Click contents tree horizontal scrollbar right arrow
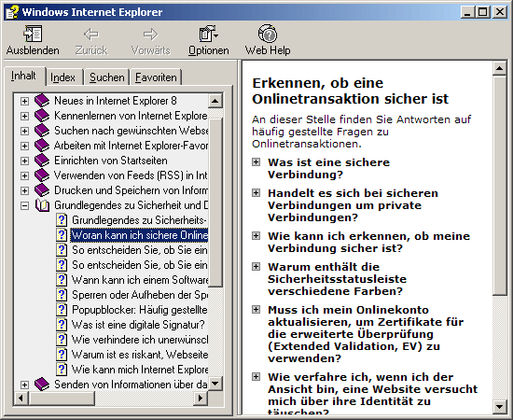The width and height of the screenshot is (513, 420). [x=201, y=399]
